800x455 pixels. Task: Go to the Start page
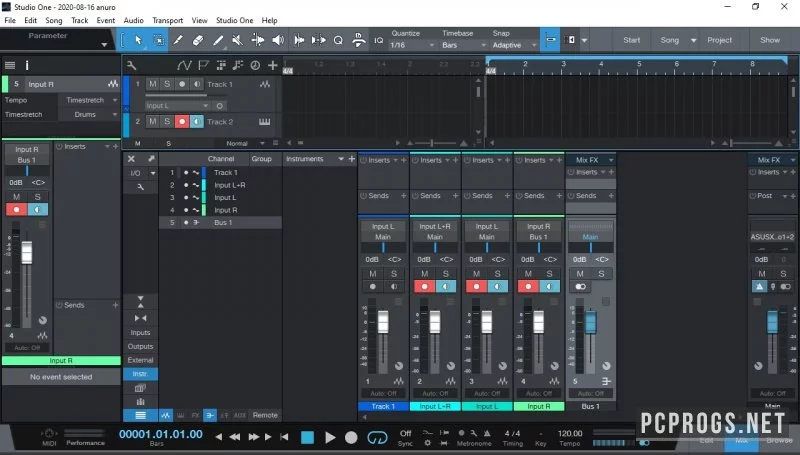[632, 40]
